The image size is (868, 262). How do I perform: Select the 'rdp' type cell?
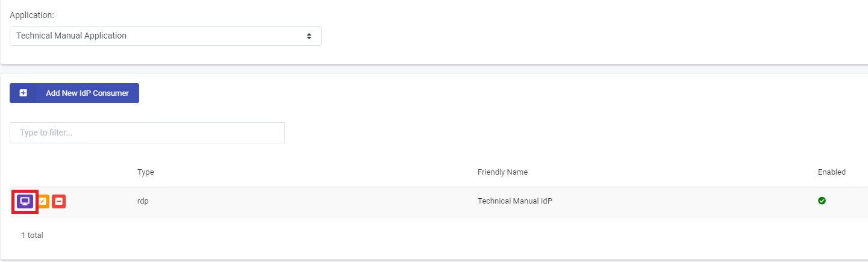[x=143, y=201]
